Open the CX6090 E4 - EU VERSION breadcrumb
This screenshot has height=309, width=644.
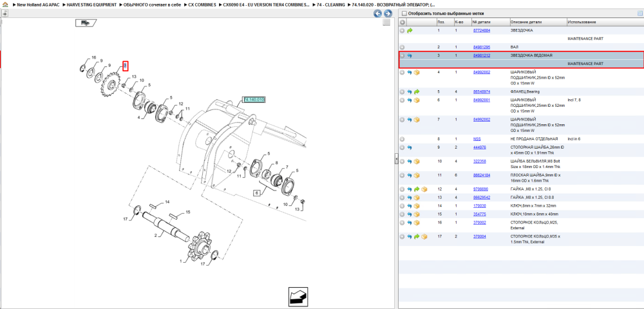pyautogui.click(x=265, y=5)
